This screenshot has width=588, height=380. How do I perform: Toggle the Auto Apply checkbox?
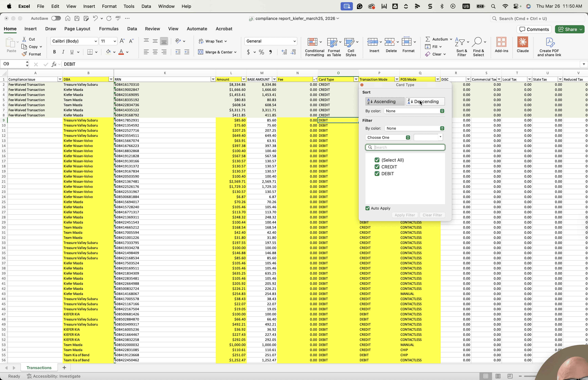[x=367, y=208]
